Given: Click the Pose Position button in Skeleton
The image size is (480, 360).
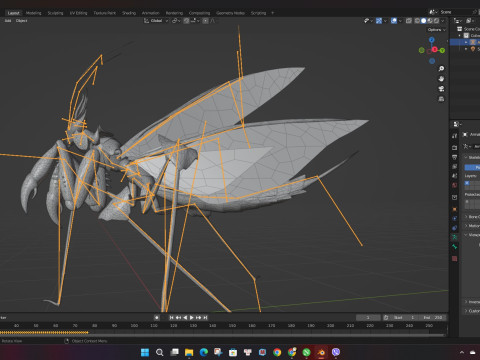Looking at the screenshot, I should click(x=473, y=167).
